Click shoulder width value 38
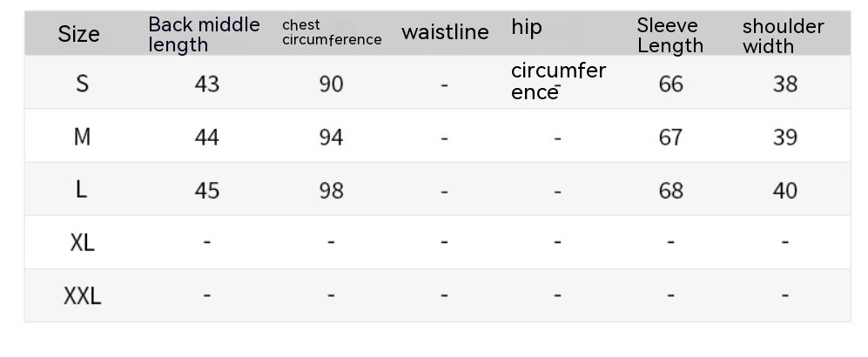 784,84
